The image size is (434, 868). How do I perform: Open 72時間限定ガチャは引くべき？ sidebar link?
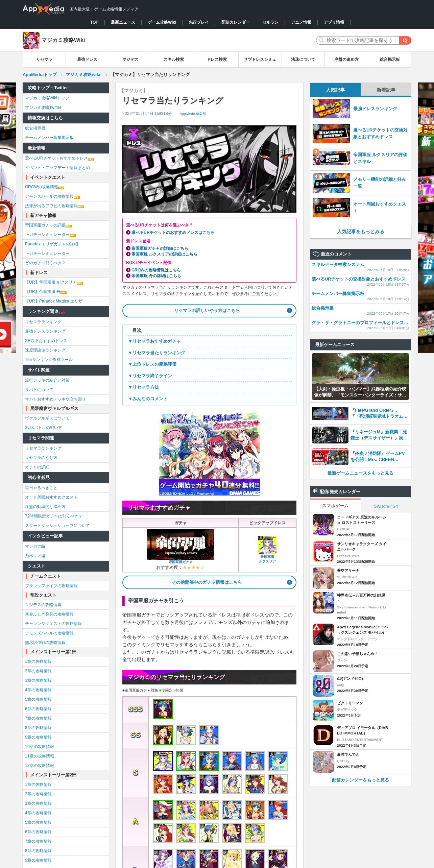(x=53, y=516)
